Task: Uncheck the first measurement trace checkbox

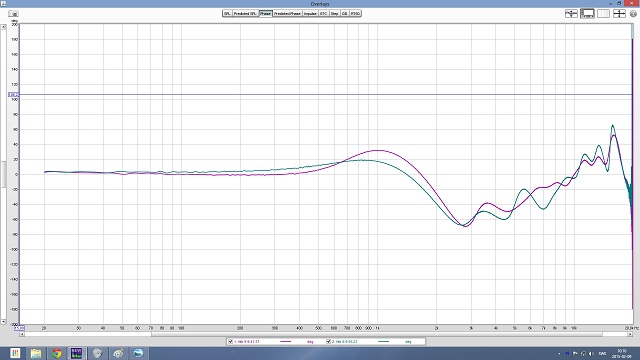Action: (231, 341)
